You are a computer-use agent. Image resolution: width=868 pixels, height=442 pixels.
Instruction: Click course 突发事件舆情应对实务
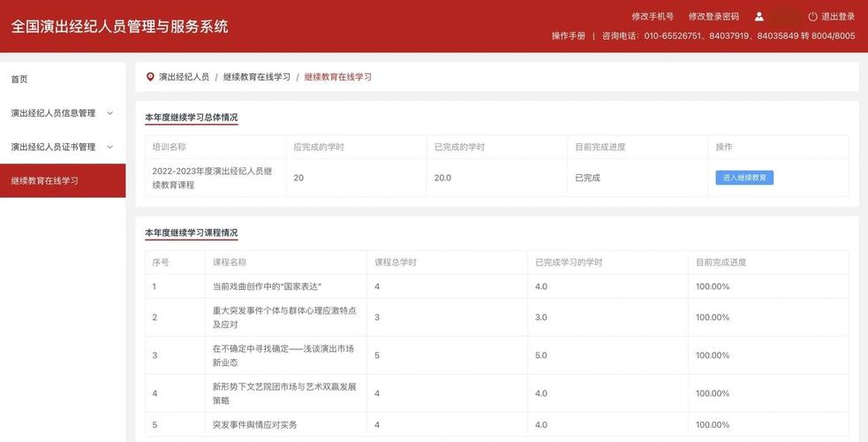(254, 425)
